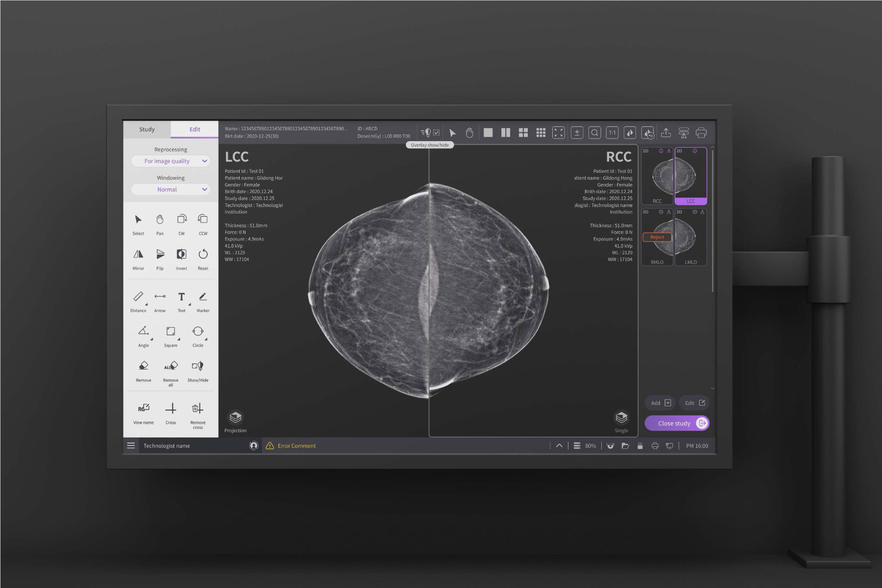Image resolution: width=882 pixels, height=588 pixels.
Task: Click the user avatar icon beside Technologist name
Action: 254,445
